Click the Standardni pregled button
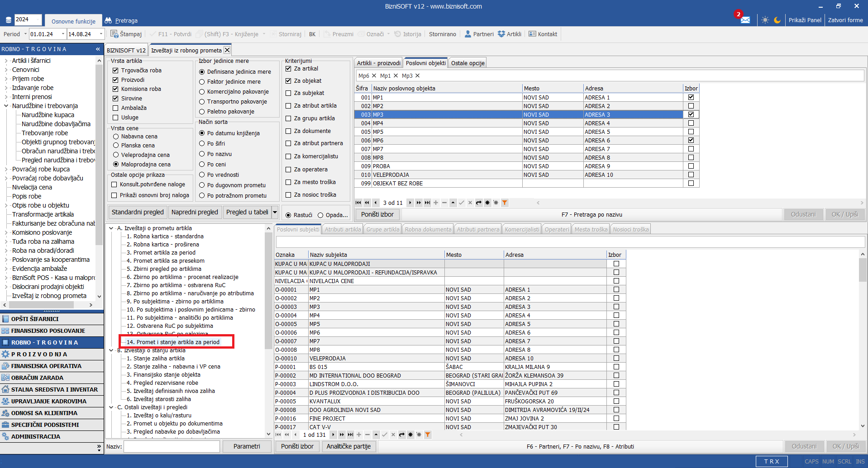 coord(138,212)
